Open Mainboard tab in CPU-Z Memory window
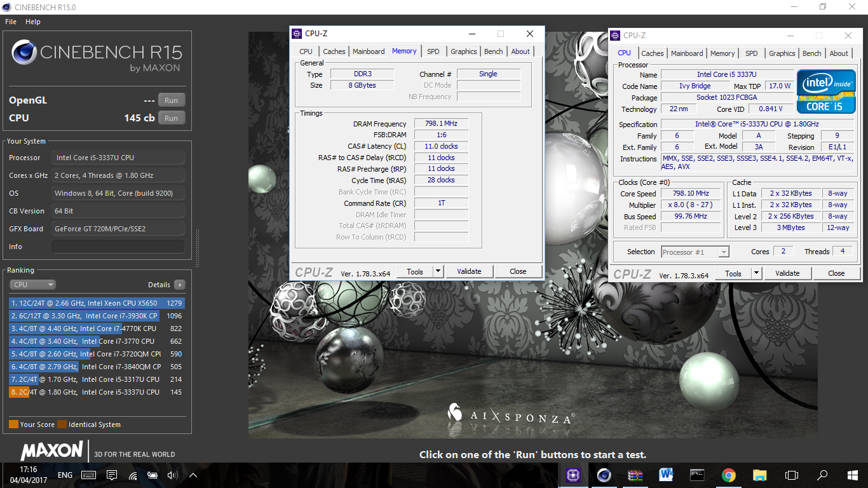 [369, 51]
